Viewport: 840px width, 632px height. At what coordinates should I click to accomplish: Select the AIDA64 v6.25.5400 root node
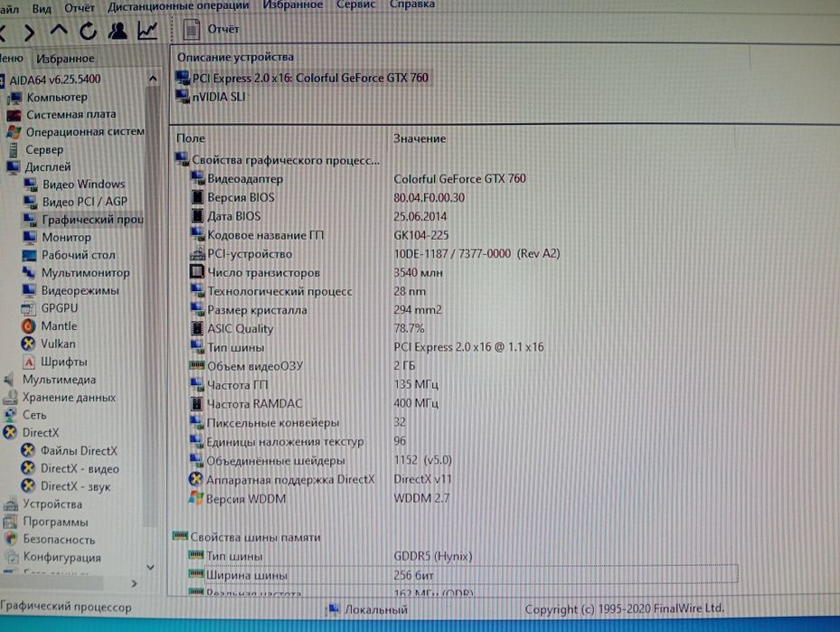pos(54,80)
